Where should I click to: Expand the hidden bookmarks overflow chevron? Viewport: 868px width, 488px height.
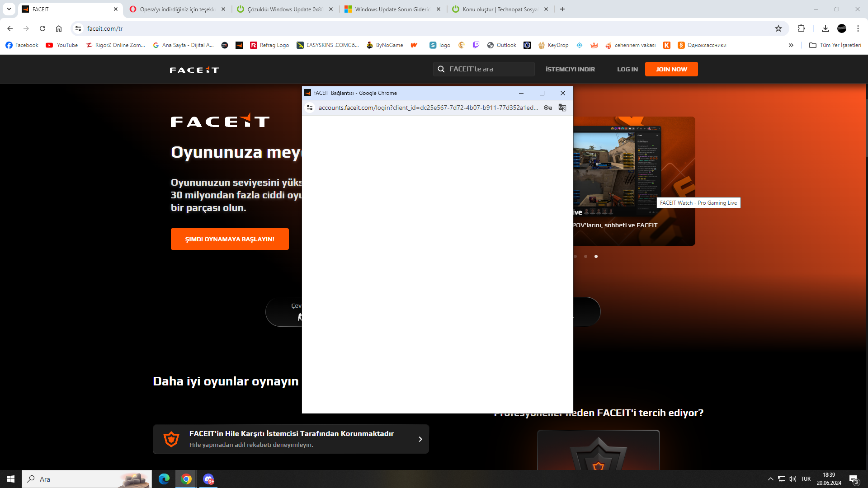pyautogui.click(x=791, y=45)
